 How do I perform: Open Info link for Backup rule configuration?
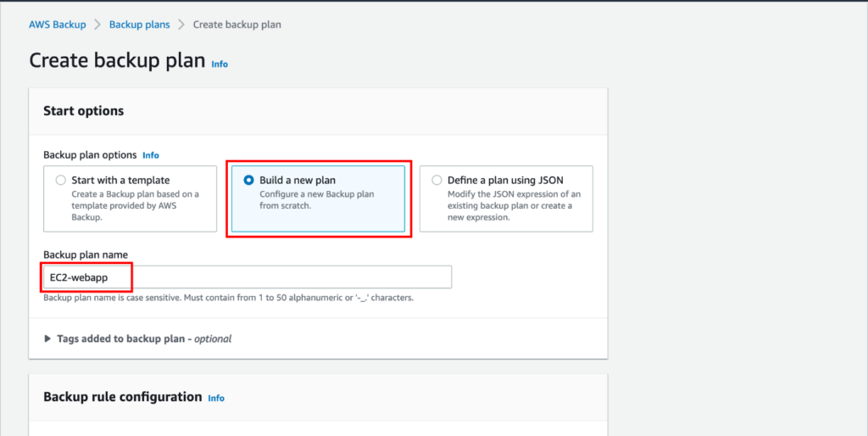tap(216, 399)
